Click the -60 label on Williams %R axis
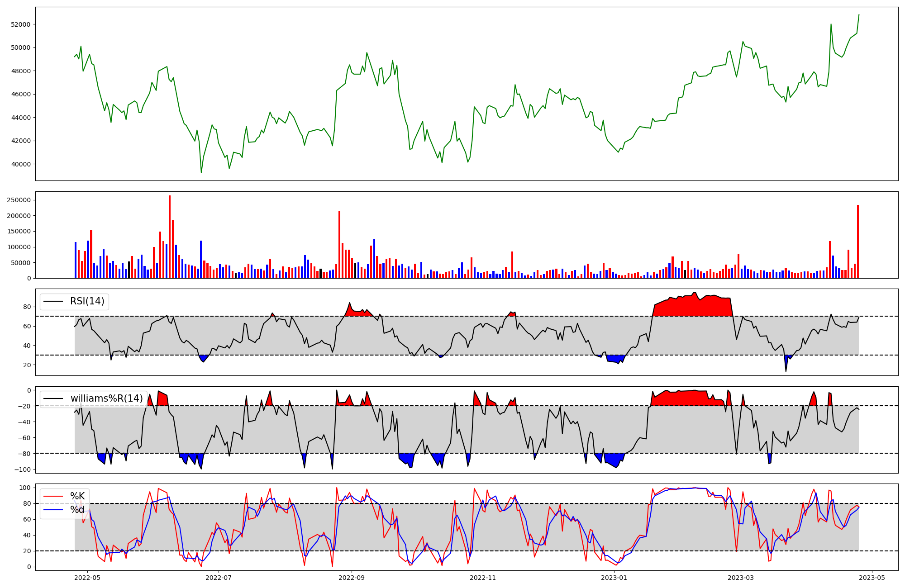Image resolution: width=905 pixels, height=588 pixels. 24,438
